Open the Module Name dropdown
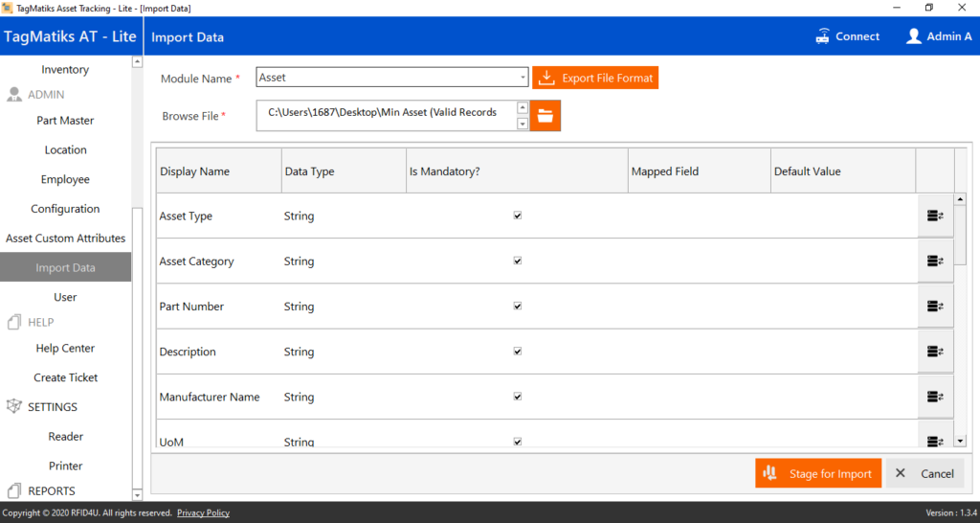 point(523,78)
